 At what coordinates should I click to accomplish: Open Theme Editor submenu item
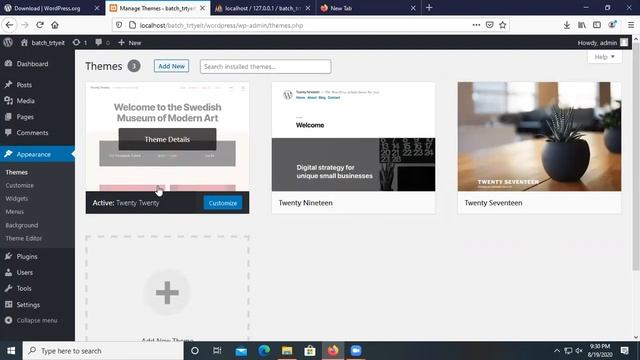tap(24, 238)
